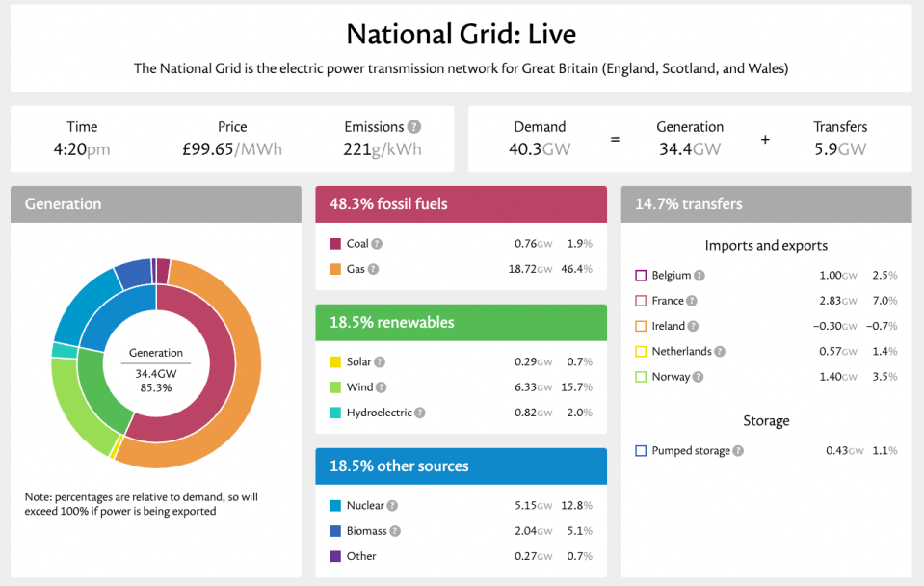Select the 48.3% fossil fuels header
This screenshot has height=586, width=924.
[x=461, y=204]
